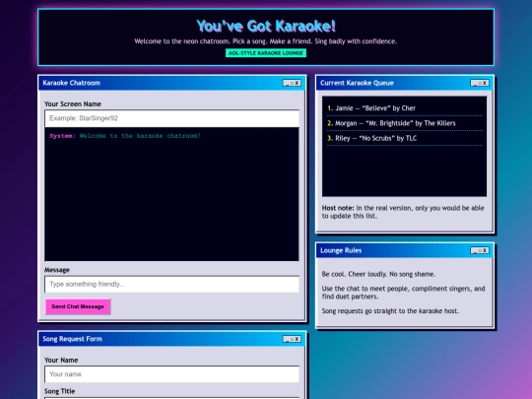Click the "Welcome to the neon chatroom" subtitle
Image resolution: width=532 pixels, height=399 pixels.
[x=266, y=41]
